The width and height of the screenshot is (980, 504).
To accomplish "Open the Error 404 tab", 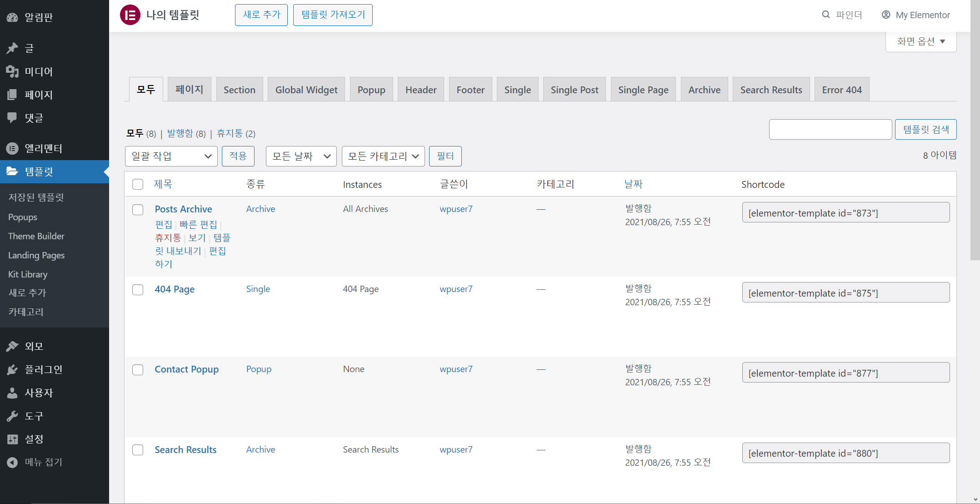I will (x=841, y=90).
